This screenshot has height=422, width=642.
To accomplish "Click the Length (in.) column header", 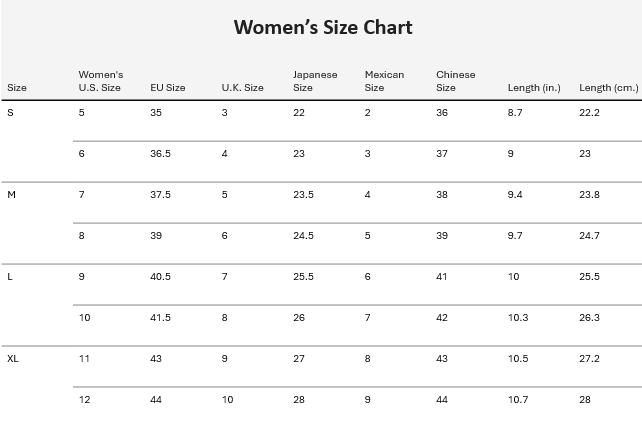I will [x=534, y=88].
